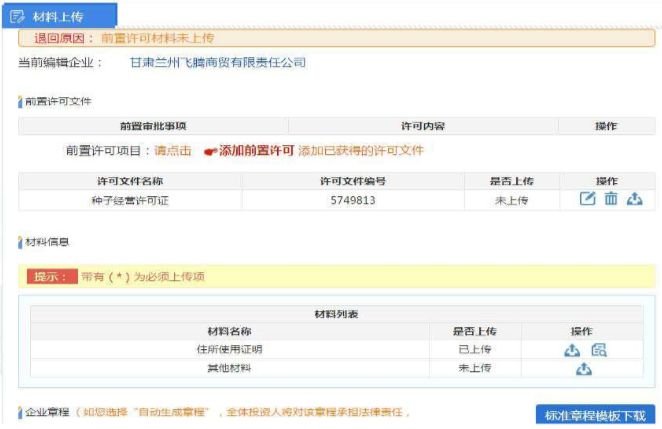Image resolution: width=662 pixels, height=429 pixels.
Task: Click the edit icon for 种子经营许可证
Action: (x=588, y=199)
